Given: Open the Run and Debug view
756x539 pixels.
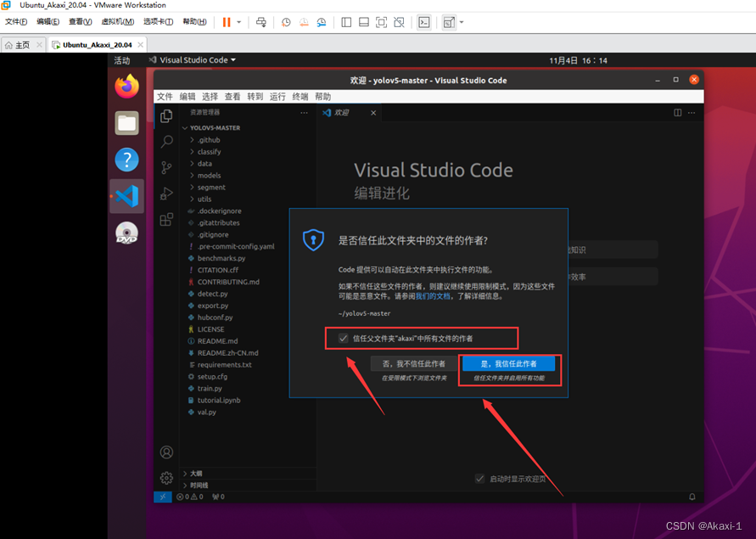Looking at the screenshot, I should point(166,194).
